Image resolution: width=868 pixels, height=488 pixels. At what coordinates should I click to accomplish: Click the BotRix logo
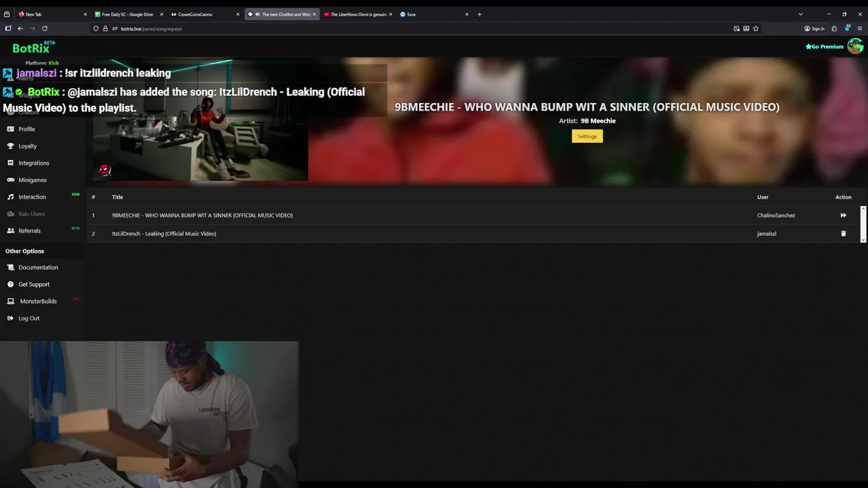(33, 47)
